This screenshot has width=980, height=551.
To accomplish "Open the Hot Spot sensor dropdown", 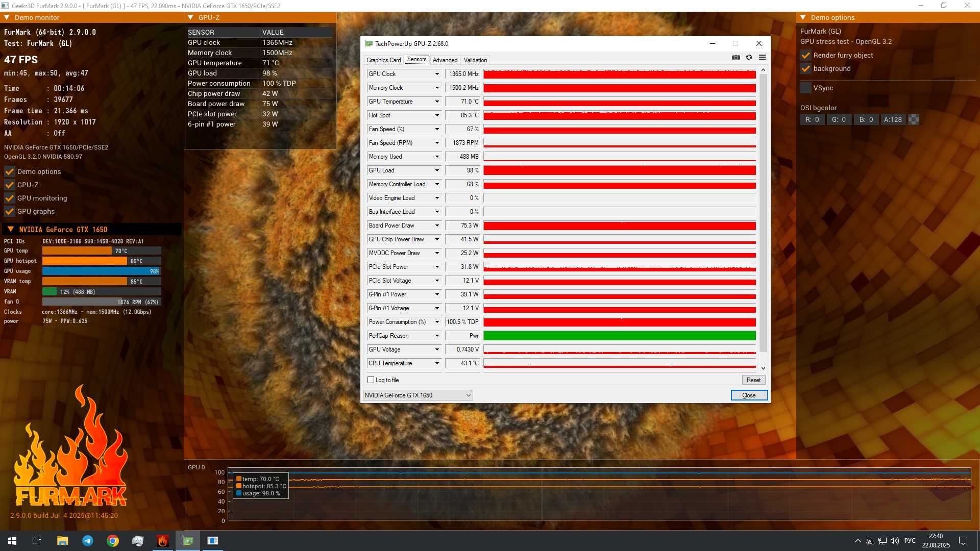I will pyautogui.click(x=437, y=115).
